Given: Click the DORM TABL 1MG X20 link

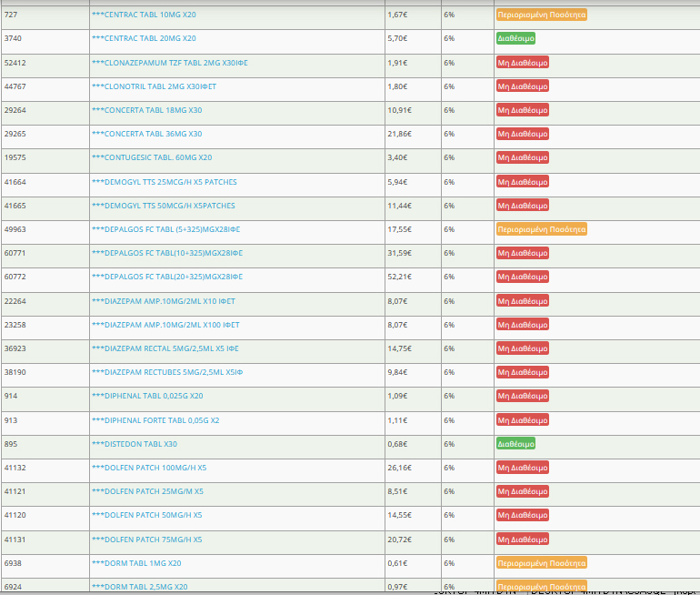Looking at the screenshot, I should click(x=136, y=563).
